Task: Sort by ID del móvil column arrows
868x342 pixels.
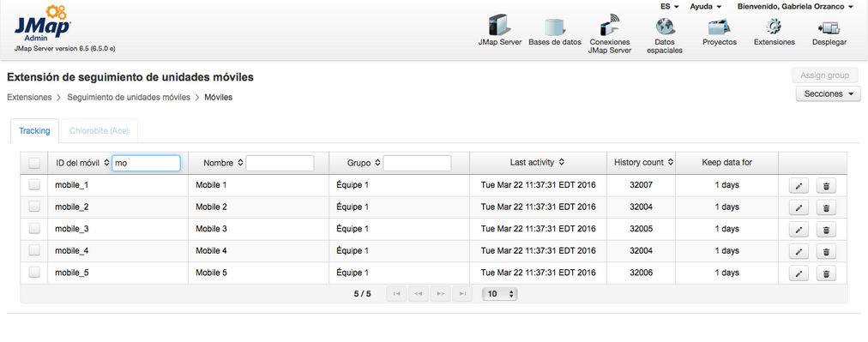Action: coord(107,163)
